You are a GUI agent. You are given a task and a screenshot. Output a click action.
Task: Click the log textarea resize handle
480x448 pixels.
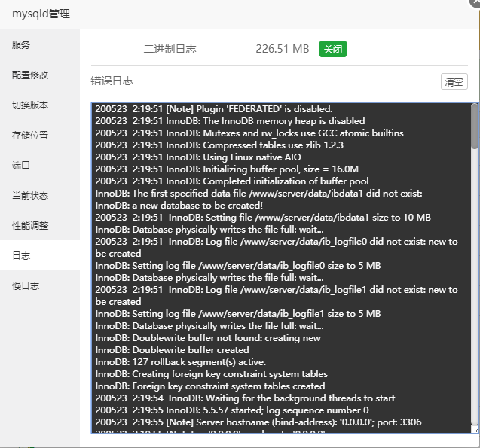474,430
